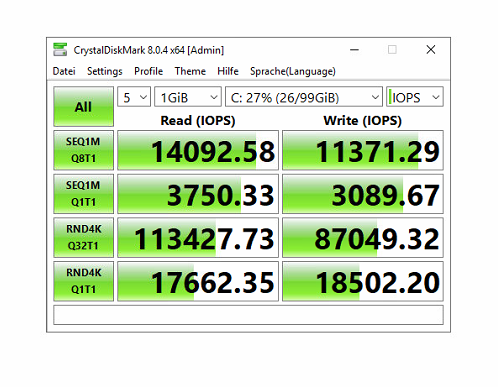
Task: Change unit in the IOPS dropdown
Action: 415,97
